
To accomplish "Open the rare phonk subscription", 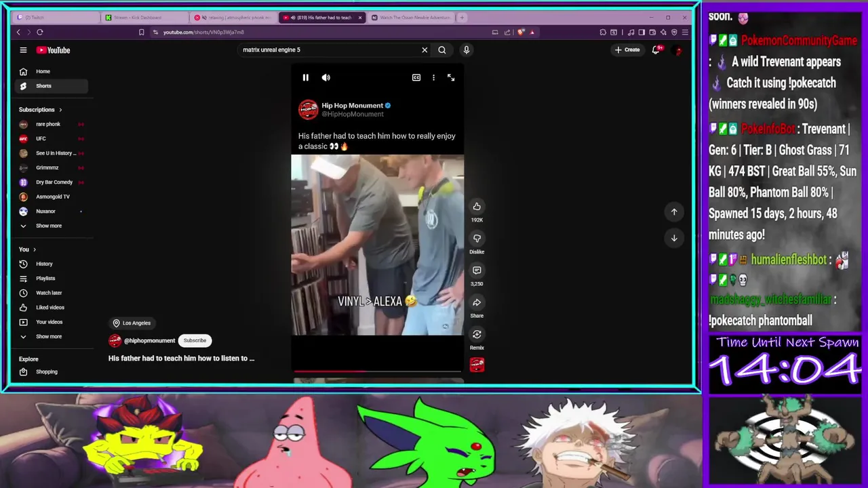I will [x=52, y=124].
